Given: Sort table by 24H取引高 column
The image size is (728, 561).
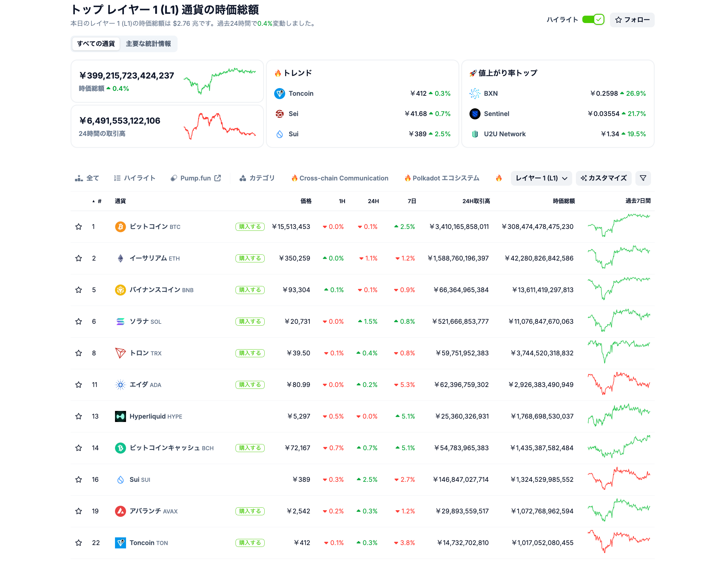Looking at the screenshot, I should (x=476, y=201).
